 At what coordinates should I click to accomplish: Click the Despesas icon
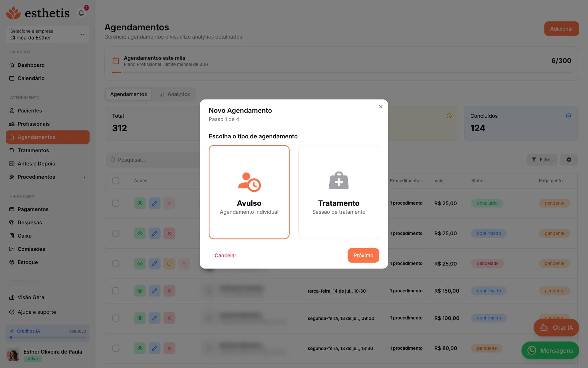click(12, 222)
